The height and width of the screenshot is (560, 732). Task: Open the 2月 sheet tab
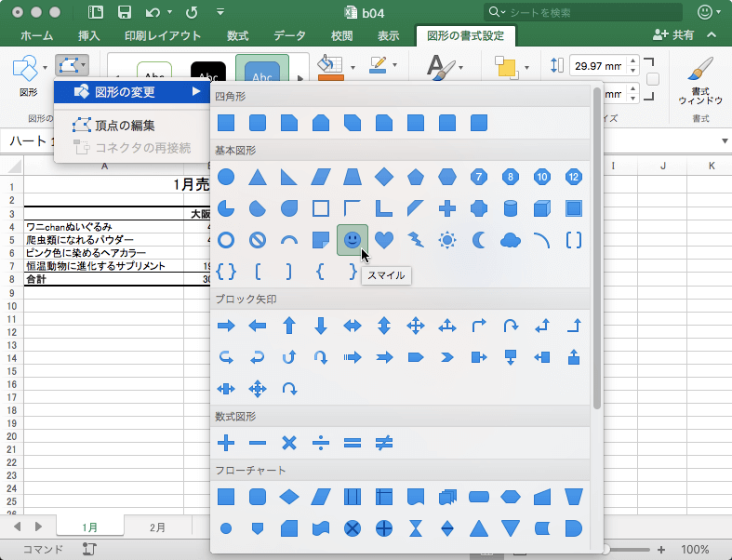pos(158,527)
